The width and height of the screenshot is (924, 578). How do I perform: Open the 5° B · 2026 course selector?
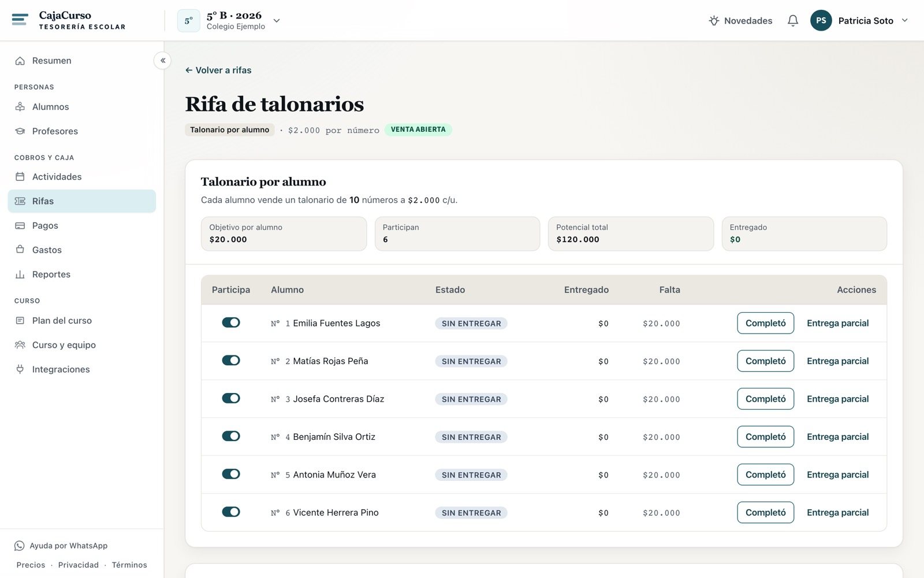pyautogui.click(x=229, y=20)
